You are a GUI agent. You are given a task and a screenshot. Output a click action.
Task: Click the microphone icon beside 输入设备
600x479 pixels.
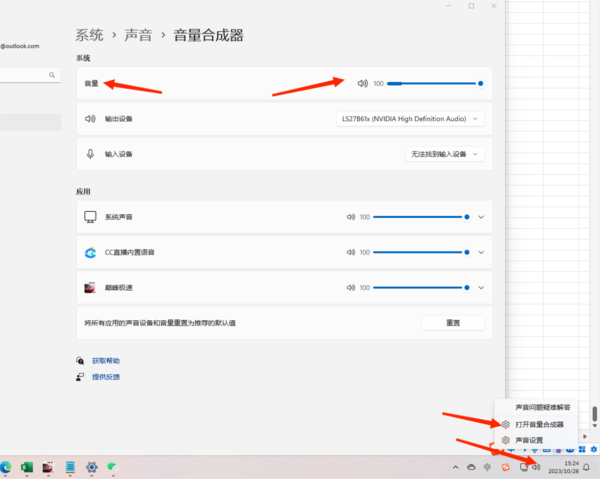(x=90, y=154)
